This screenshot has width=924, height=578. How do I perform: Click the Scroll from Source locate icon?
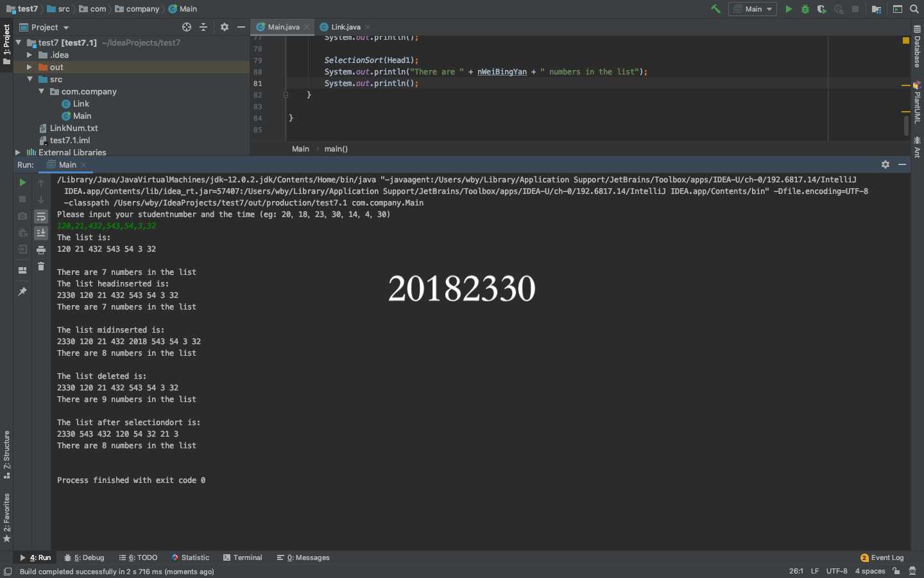pyautogui.click(x=187, y=27)
